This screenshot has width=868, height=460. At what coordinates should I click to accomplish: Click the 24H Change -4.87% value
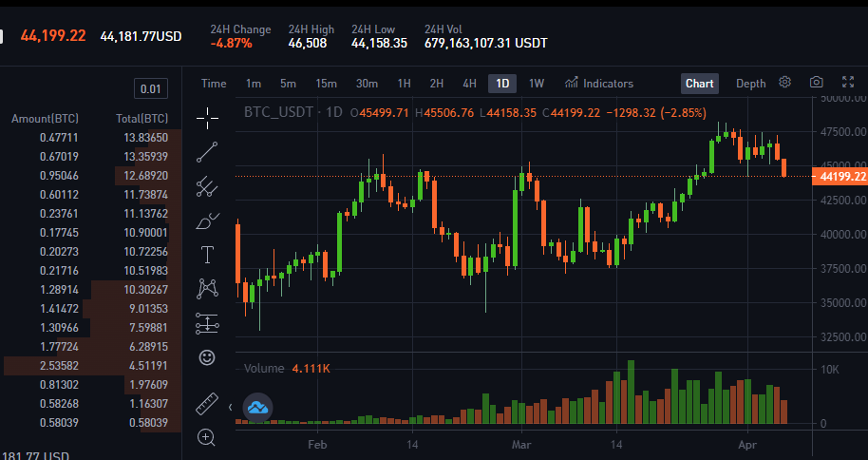232,43
